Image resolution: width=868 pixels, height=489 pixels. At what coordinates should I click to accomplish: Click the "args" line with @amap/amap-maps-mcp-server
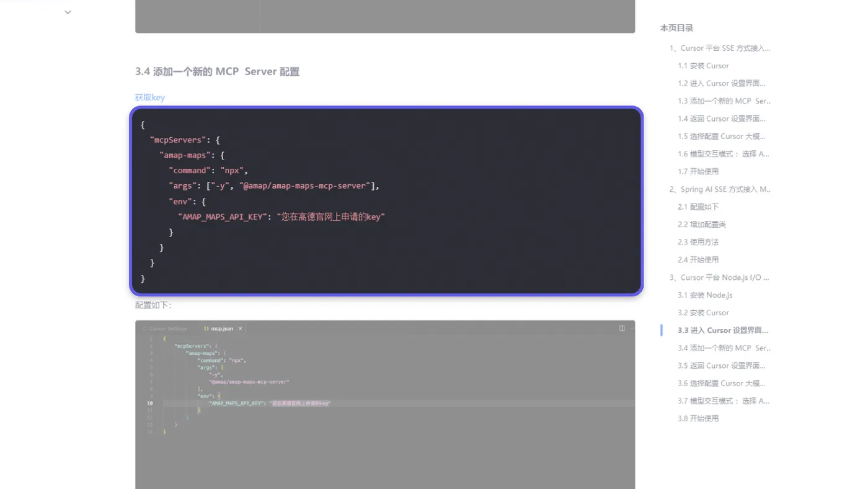[274, 186]
